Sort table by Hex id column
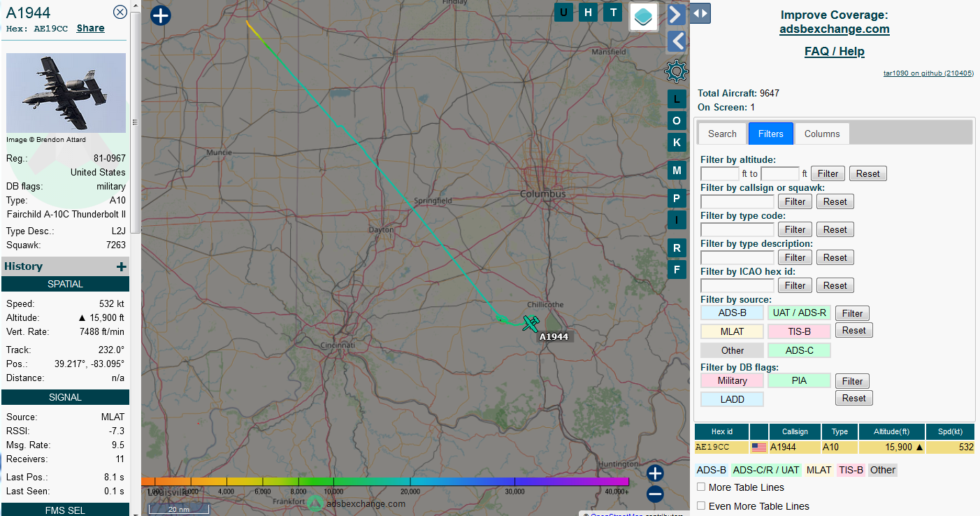Viewport: 980px width, 516px height. coord(722,431)
